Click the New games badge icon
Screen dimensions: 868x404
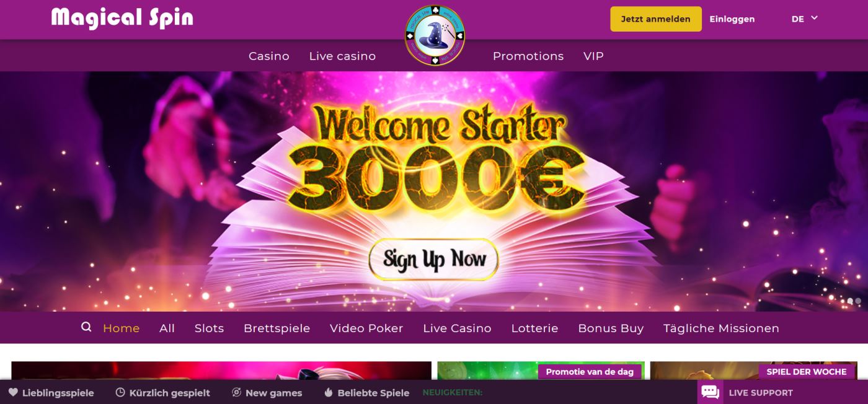coord(236,392)
